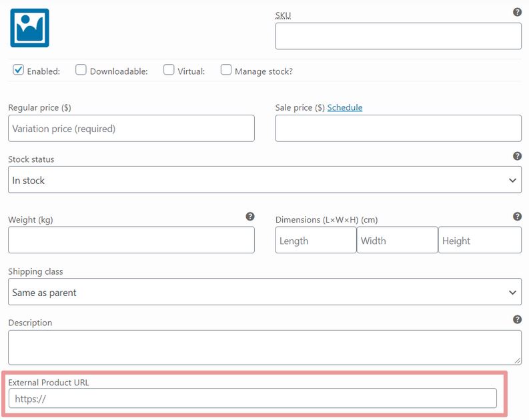This screenshot has height=420, width=529.
Task: Click the Sale price input field
Action: 398,129
